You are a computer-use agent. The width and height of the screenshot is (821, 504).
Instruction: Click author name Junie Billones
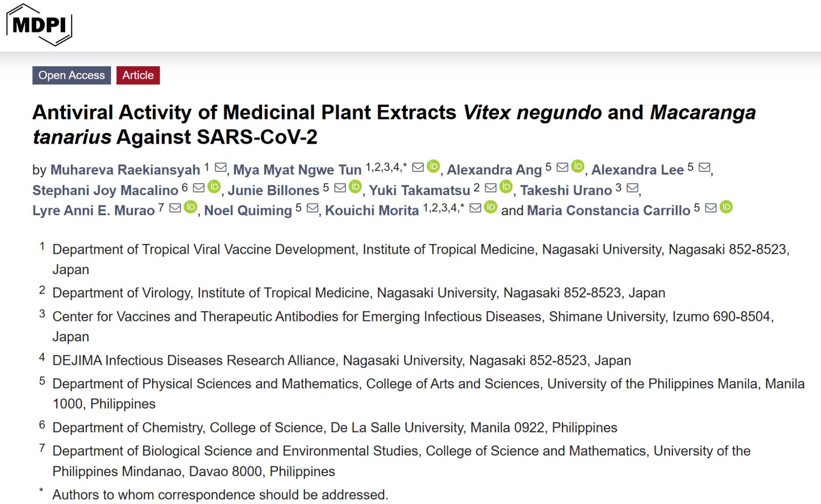[273, 190]
